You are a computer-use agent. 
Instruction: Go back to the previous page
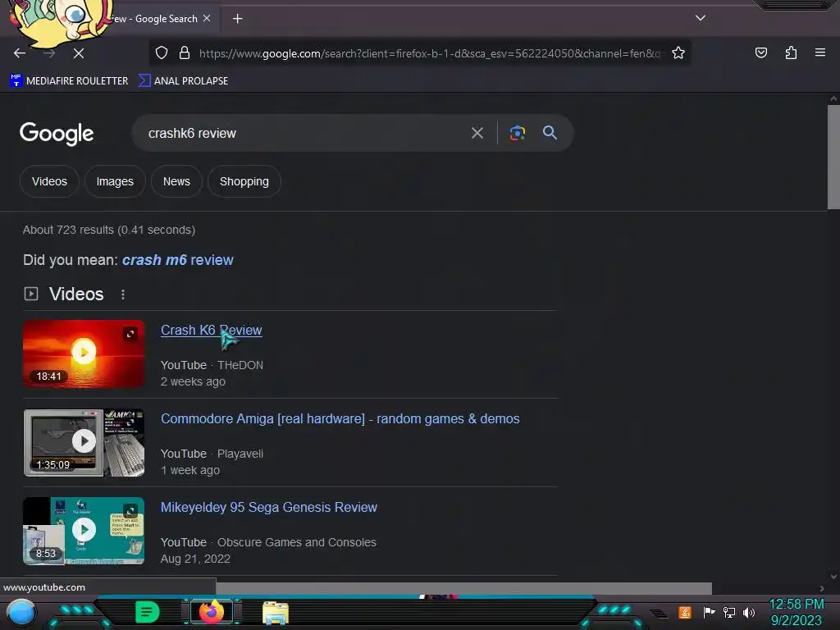coord(20,53)
